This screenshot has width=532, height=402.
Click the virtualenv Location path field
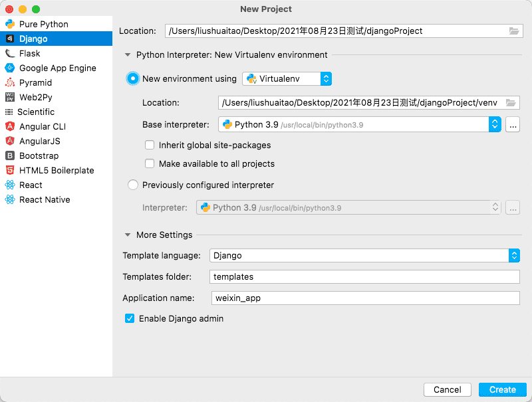coord(369,102)
